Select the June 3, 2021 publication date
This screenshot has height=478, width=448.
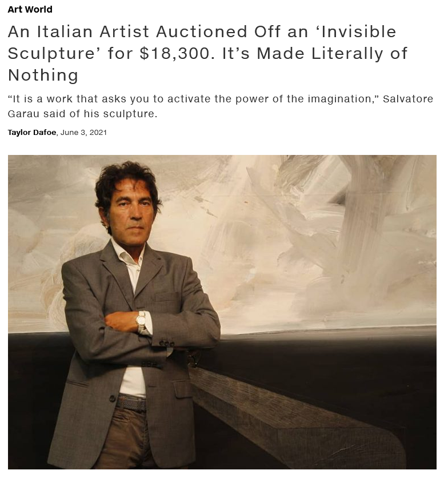(x=83, y=133)
